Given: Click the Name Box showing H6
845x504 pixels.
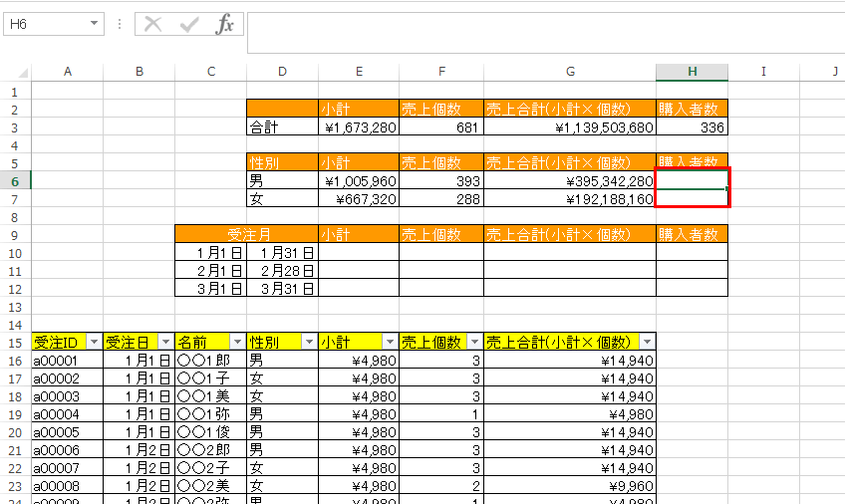Looking at the screenshot, I should (45, 24).
